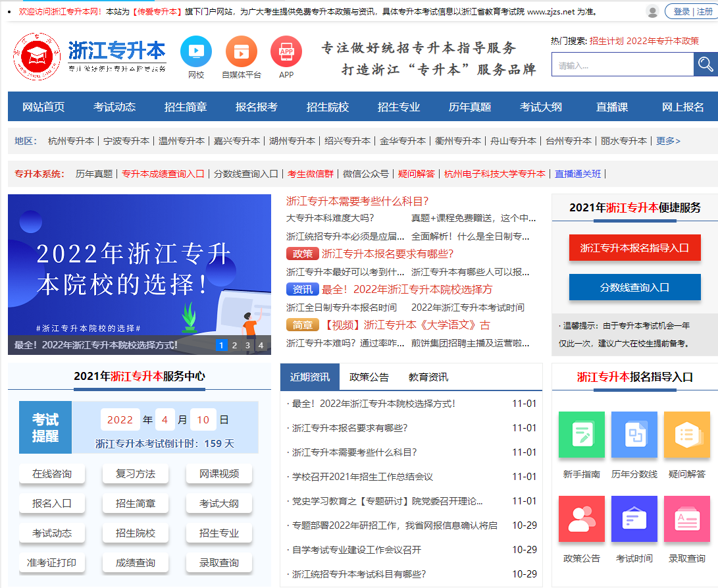Screen dimensions: 718x588
Task: Click the search magnifier icon
Action: pyautogui.click(x=704, y=64)
